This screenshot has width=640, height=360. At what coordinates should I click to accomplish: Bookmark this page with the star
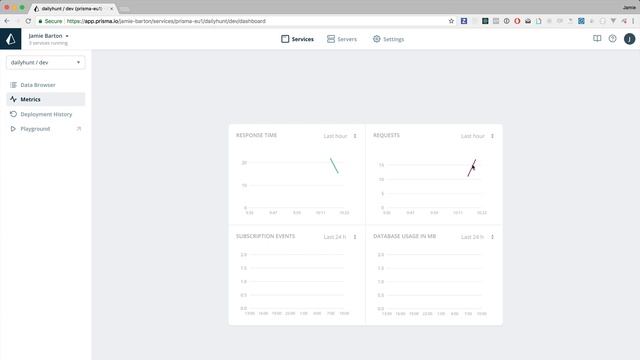[451, 21]
